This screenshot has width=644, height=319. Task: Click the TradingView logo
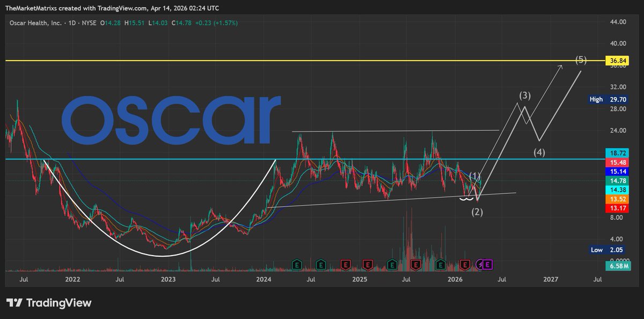click(x=49, y=303)
